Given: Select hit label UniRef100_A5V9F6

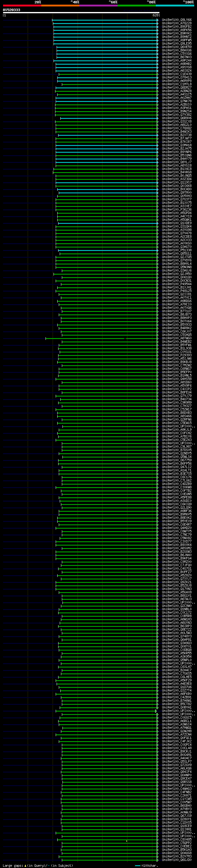Looking at the screenshot, I should point(176,386).
